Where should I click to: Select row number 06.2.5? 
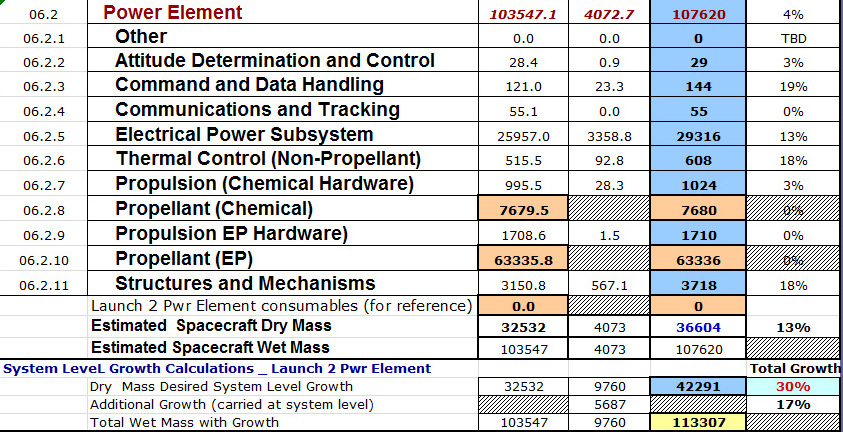[x=44, y=136]
